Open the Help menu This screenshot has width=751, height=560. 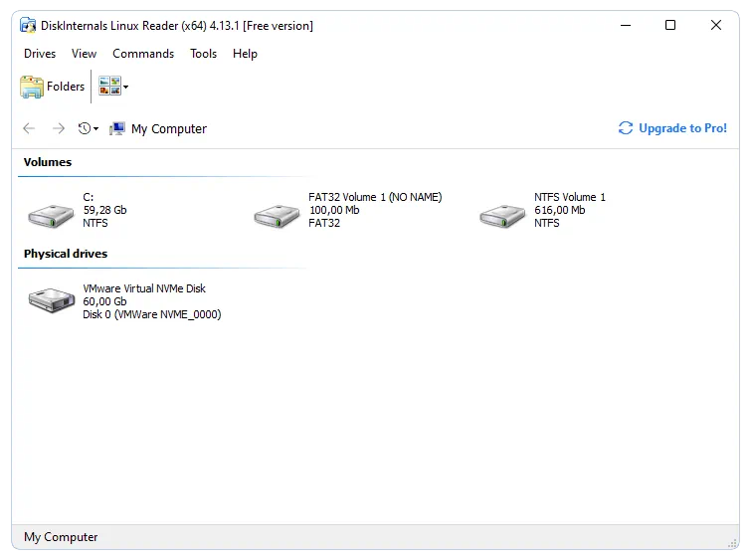pos(245,54)
